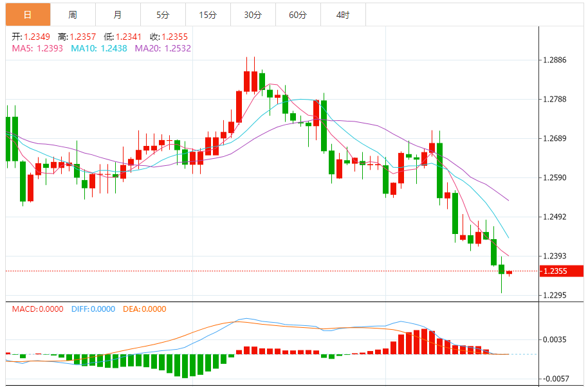Click the DEA 0.0000 indicator label
This screenshot has height=387, width=588.
pos(144,309)
